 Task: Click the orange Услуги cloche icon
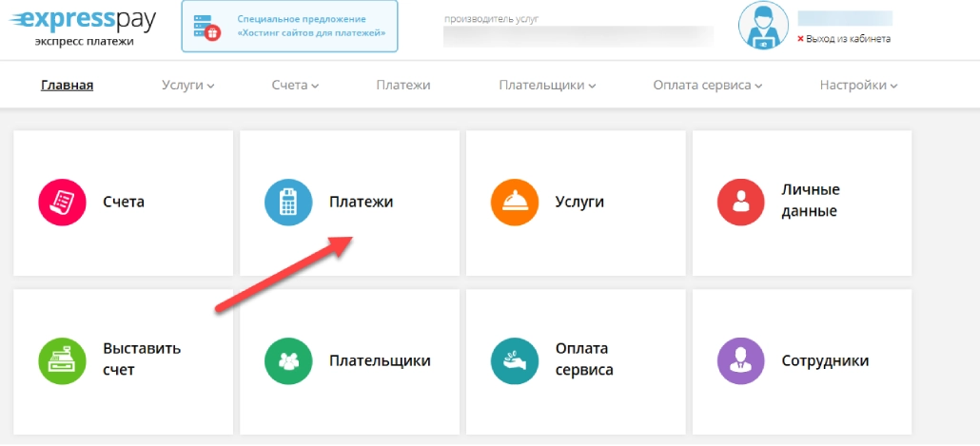click(515, 202)
